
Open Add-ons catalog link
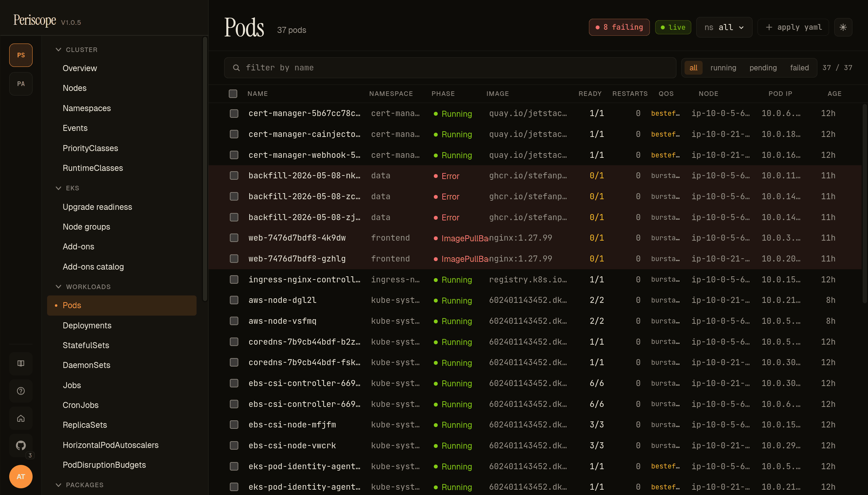pyautogui.click(x=93, y=267)
